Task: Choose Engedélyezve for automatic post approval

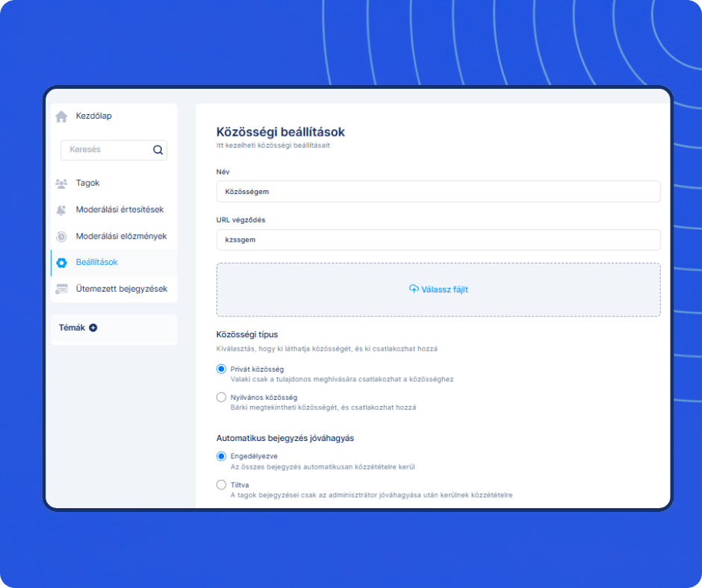Action: coord(221,457)
